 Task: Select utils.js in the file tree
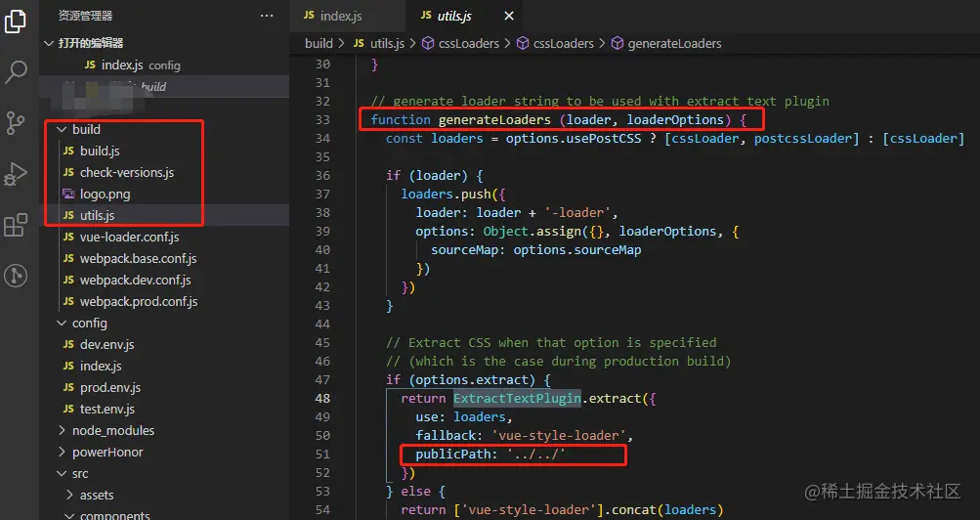pyautogui.click(x=164, y=216)
